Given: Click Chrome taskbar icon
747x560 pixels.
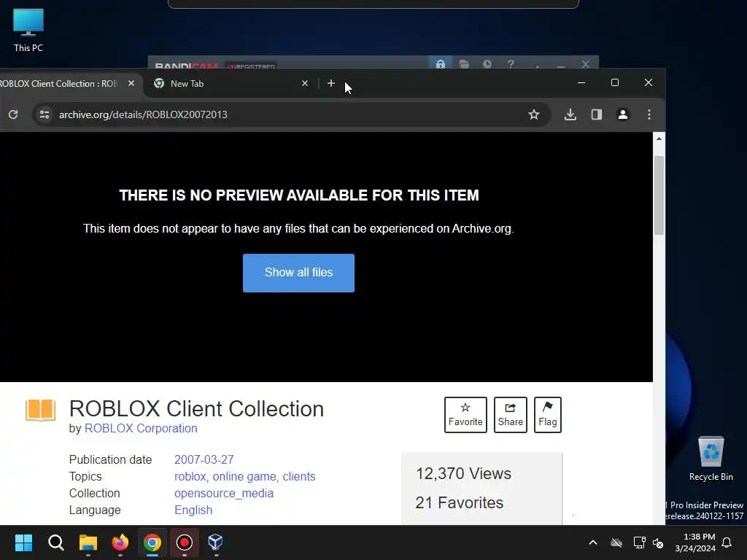Looking at the screenshot, I should (152, 542).
